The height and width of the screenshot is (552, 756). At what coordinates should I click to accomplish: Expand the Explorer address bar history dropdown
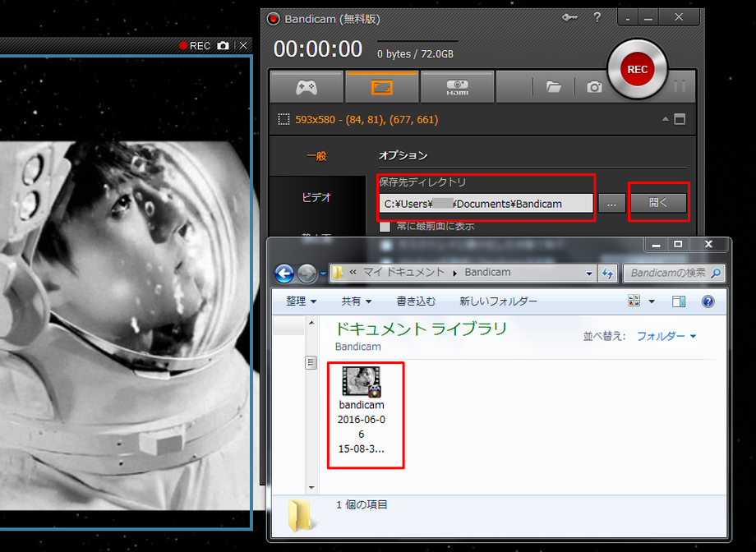click(589, 273)
